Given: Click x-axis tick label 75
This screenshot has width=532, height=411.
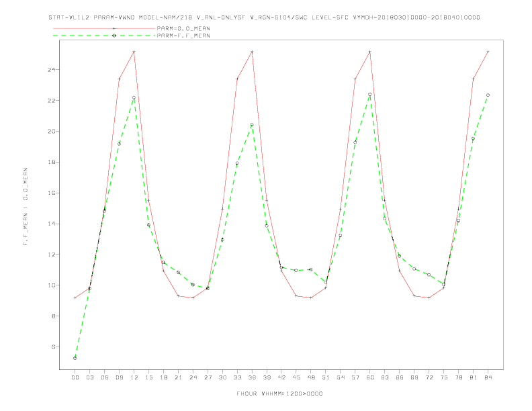Looking at the screenshot, I should [x=444, y=377].
